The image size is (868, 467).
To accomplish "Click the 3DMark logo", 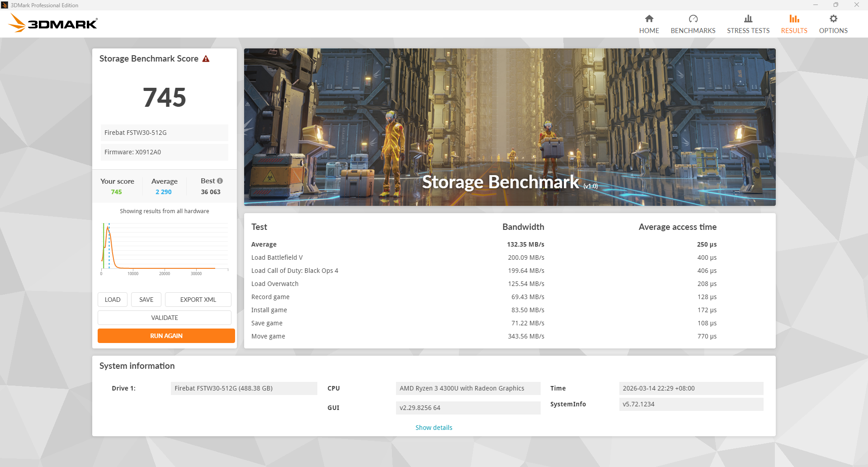I will click(53, 23).
